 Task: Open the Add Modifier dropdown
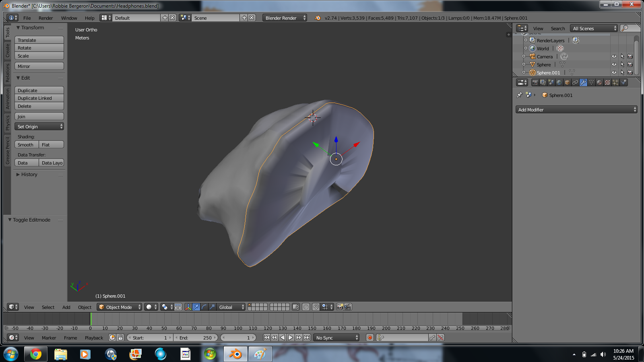tap(576, 110)
